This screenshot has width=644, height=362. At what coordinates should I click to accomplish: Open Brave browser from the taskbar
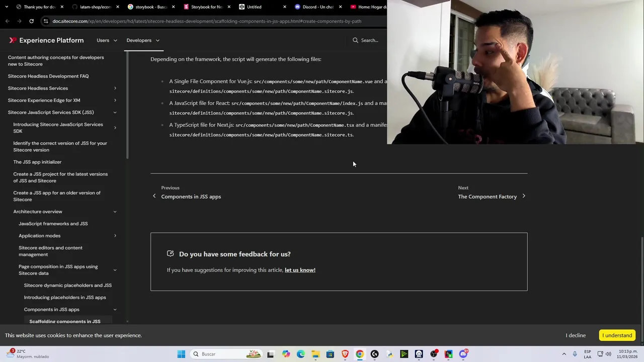pos(345,354)
